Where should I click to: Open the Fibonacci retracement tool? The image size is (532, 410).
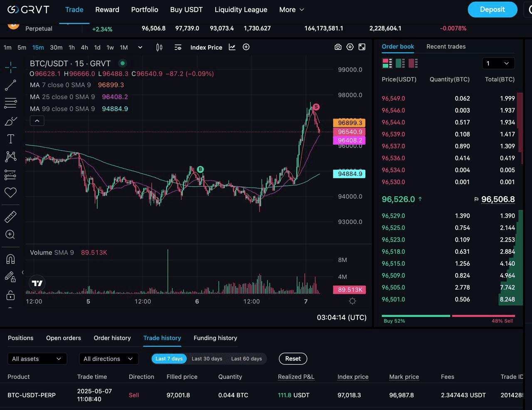point(10,103)
